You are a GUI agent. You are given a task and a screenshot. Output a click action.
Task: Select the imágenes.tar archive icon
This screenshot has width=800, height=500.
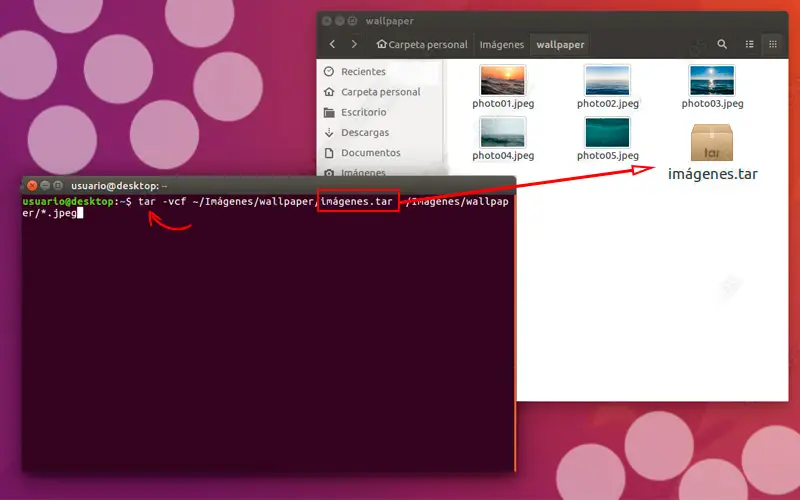tap(712, 142)
